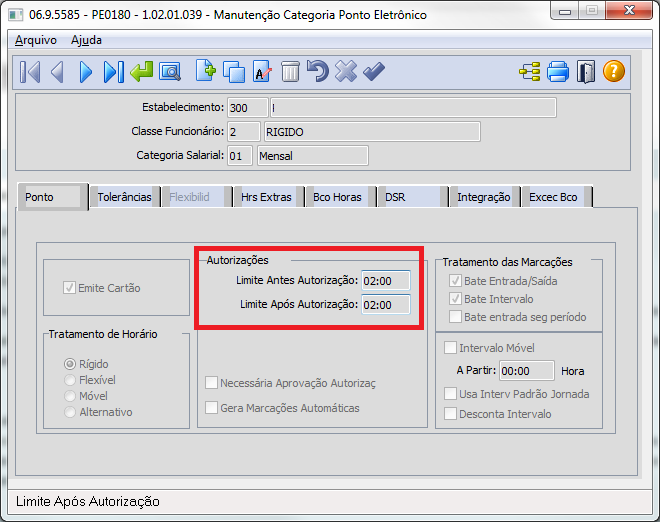
Task: Click the green go-to arrow icon
Action: (141, 72)
